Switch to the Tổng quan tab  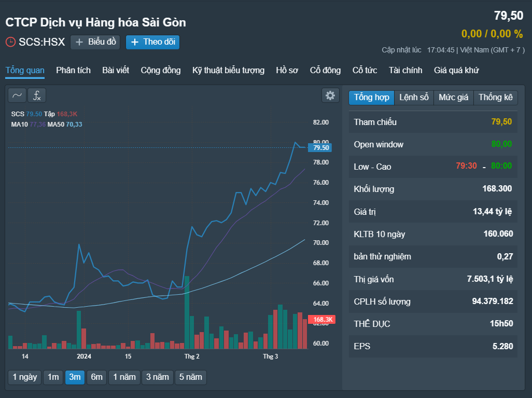click(25, 70)
